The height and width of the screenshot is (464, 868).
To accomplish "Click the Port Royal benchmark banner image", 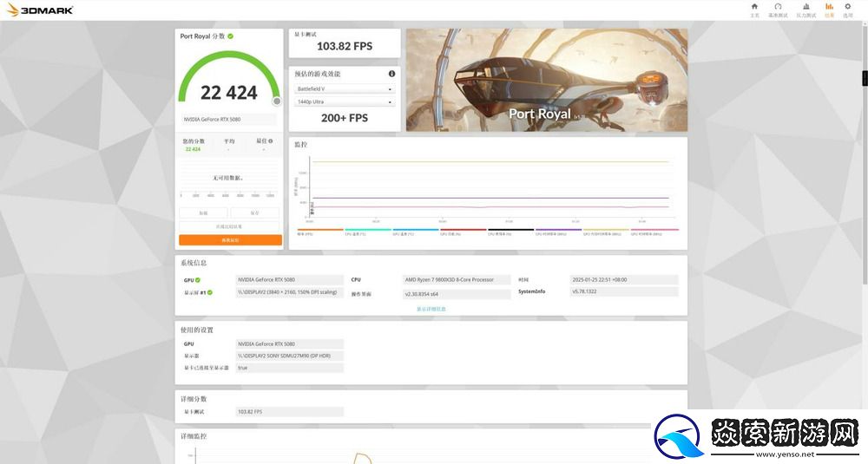I will tap(546, 80).
